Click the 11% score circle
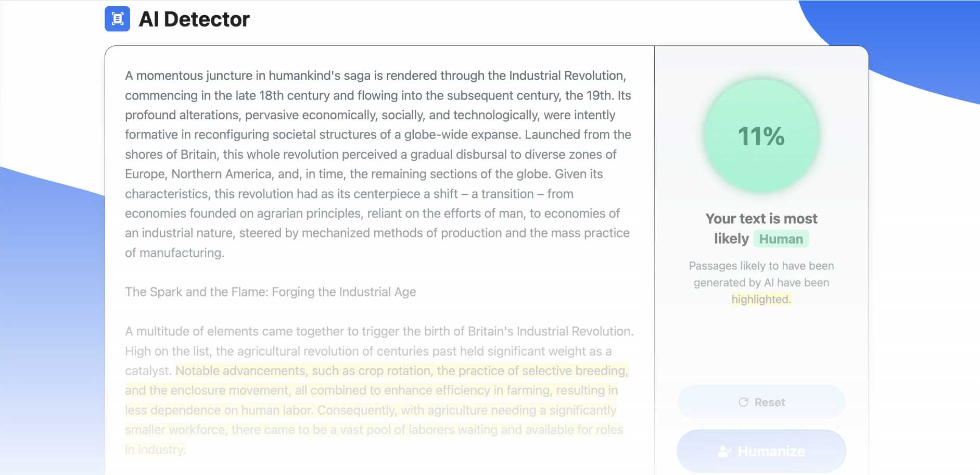The height and width of the screenshot is (475, 980). [761, 136]
